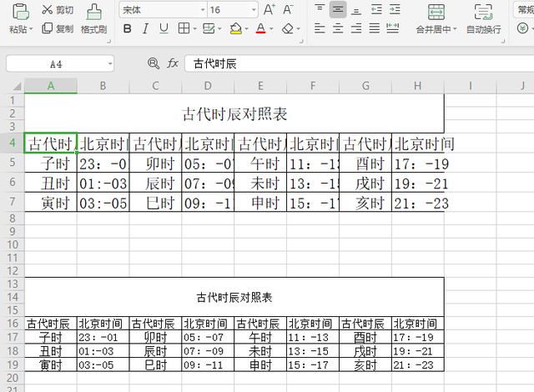Image resolution: width=534 pixels, height=392 pixels.
Task: Toggle Bold formatting
Action: click(x=128, y=28)
